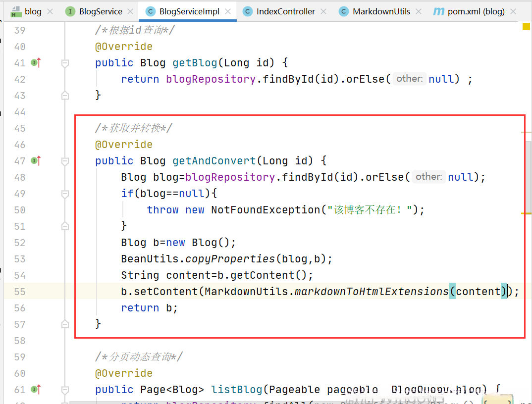Screen dimensions: 532x404
Task: Click the string literal on line 50
Action: click(x=370, y=209)
